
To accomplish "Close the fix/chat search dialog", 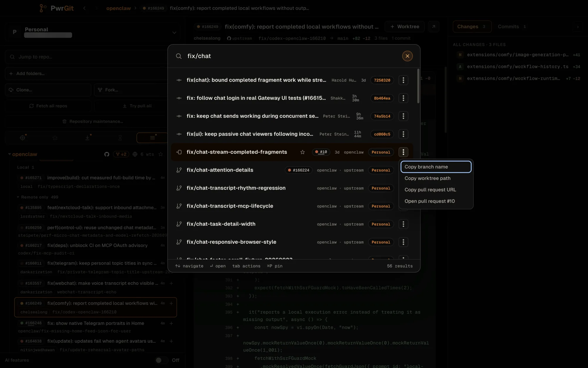I will tap(407, 56).
